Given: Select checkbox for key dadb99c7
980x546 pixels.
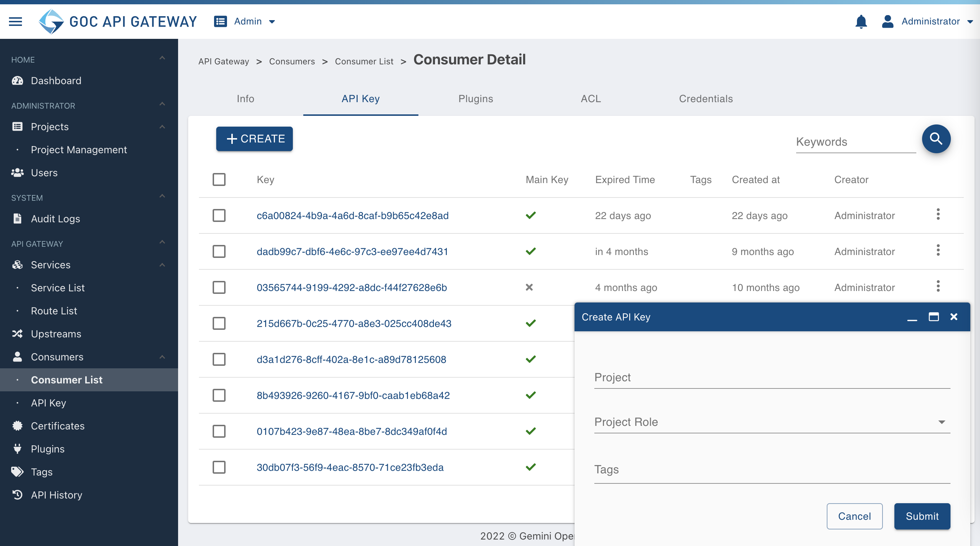Looking at the screenshot, I should click(x=219, y=251).
